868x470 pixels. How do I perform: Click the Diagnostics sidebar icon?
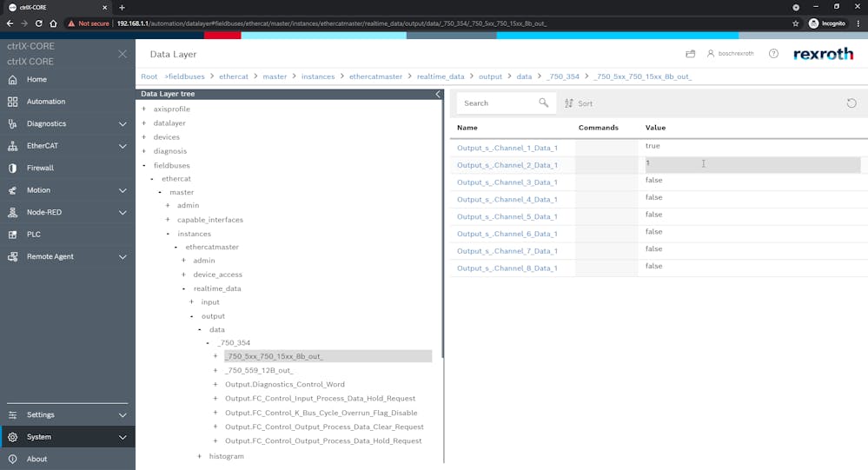(x=12, y=123)
